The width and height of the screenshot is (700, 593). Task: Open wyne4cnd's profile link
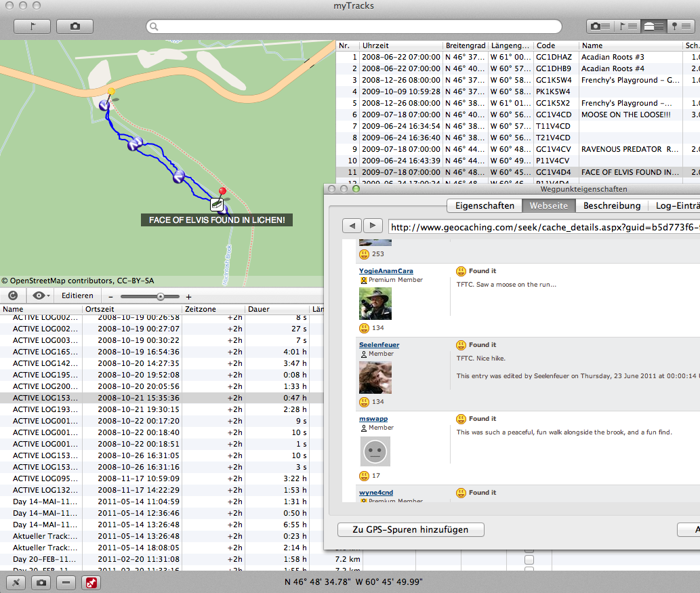pos(376,493)
